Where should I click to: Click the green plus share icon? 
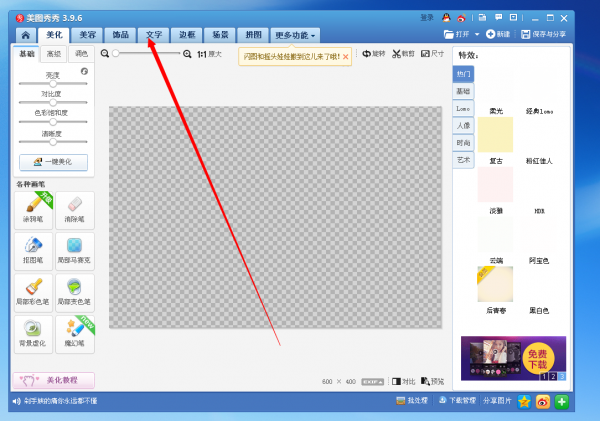(x=562, y=401)
